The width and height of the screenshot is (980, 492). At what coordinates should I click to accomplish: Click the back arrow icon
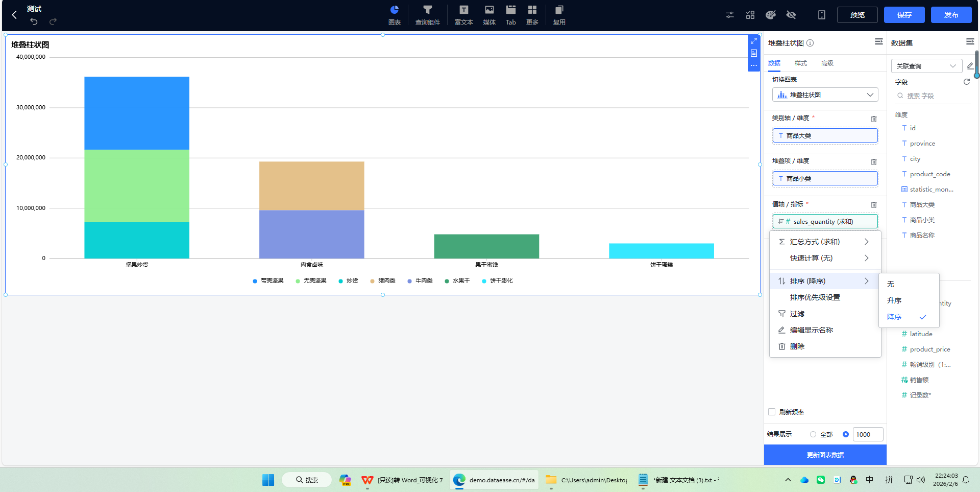click(x=14, y=15)
